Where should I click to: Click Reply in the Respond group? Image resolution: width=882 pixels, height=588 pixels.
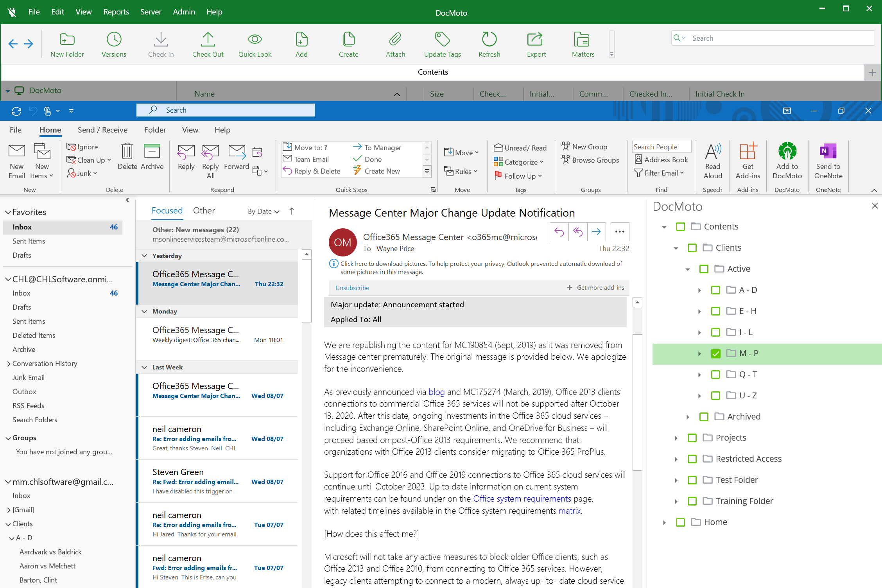[x=186, y=157]
